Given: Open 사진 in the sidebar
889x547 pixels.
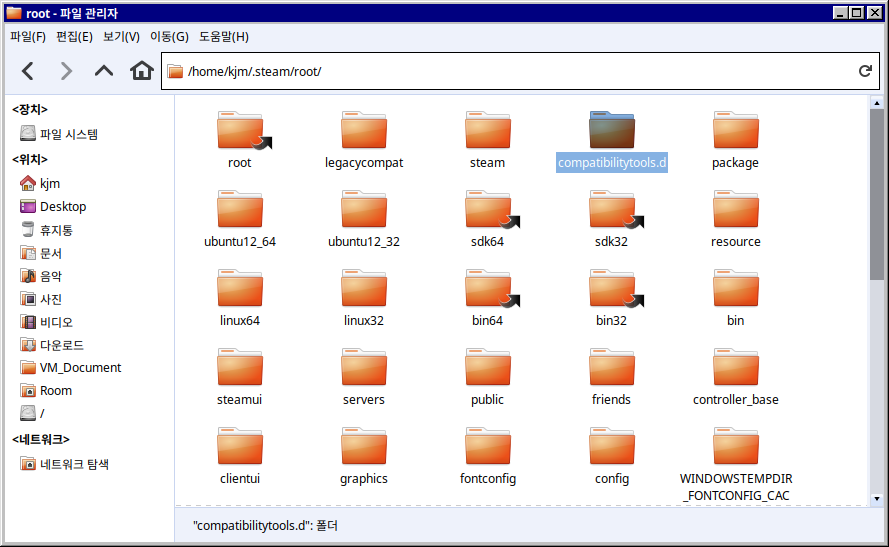Looking at the screenshot, I should point(41,299).
